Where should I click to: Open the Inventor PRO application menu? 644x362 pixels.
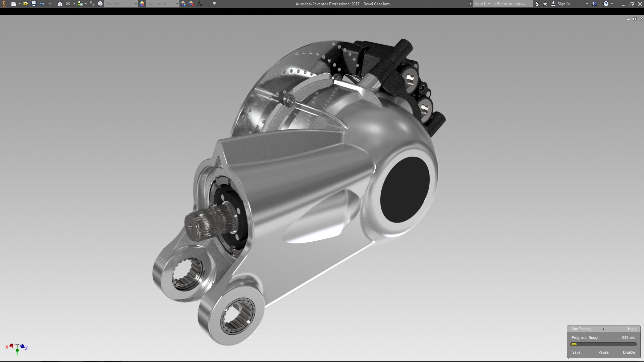coord(4,4)
